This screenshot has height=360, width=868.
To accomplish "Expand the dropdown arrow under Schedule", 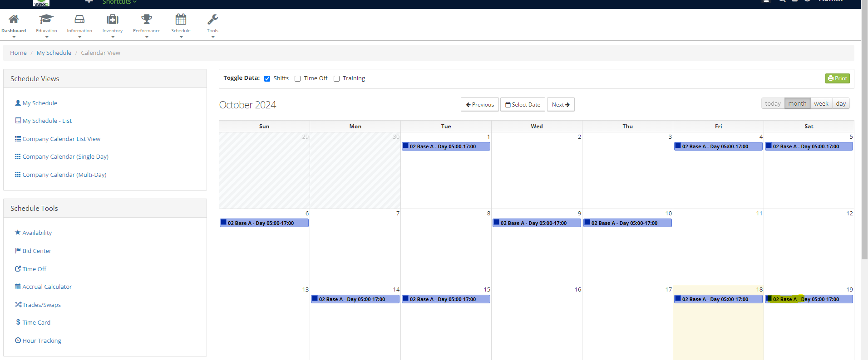I will (x=181, y=37).
